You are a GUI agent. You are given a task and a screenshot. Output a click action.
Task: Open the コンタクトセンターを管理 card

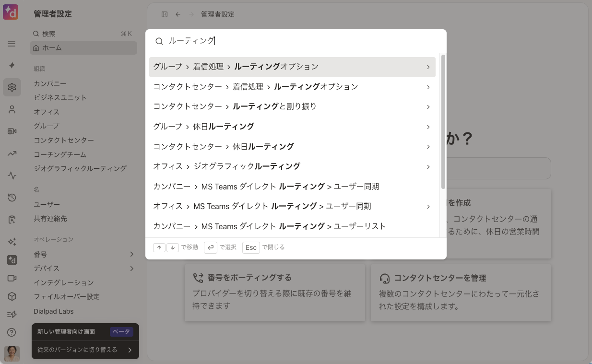click(x=461, y=293)
